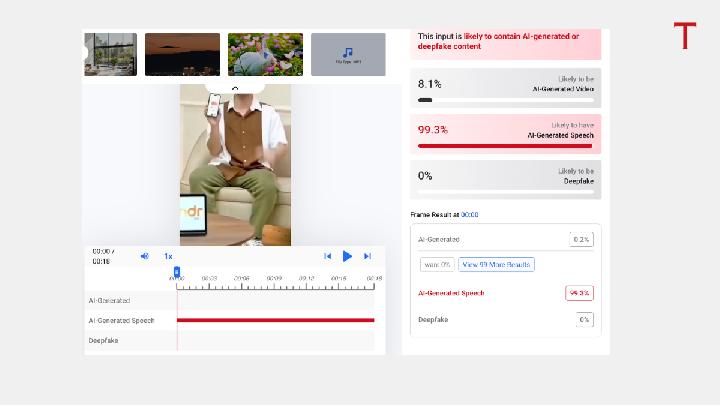Image resolution: width=720 pixels, height=405 pixels.
Task: Click the 8.1% AI-Generated Video card
Action: [506, 88]
